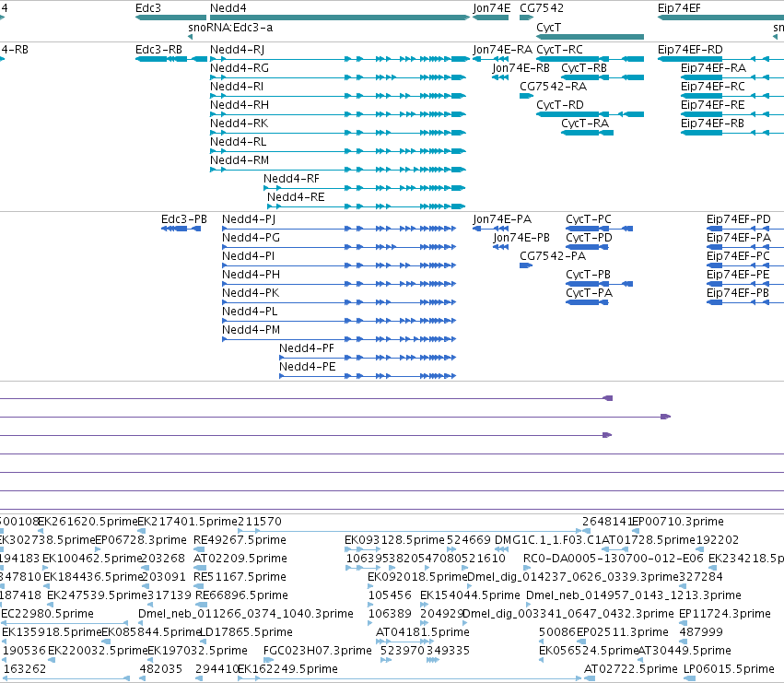Select transcript Nedd4-RG
This screenshot has width=784, height=683.
(x=239, y=68)
